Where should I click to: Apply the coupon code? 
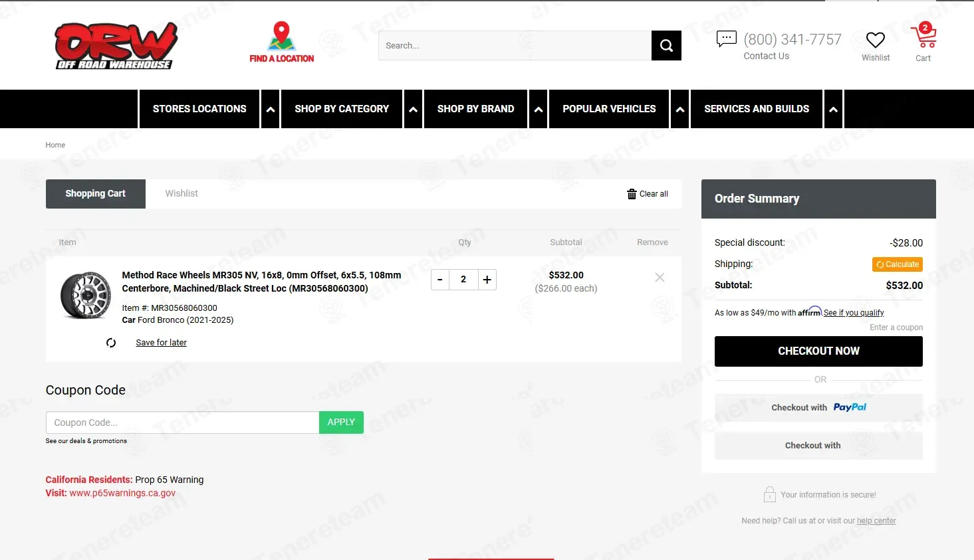click(x=341, y=422)
